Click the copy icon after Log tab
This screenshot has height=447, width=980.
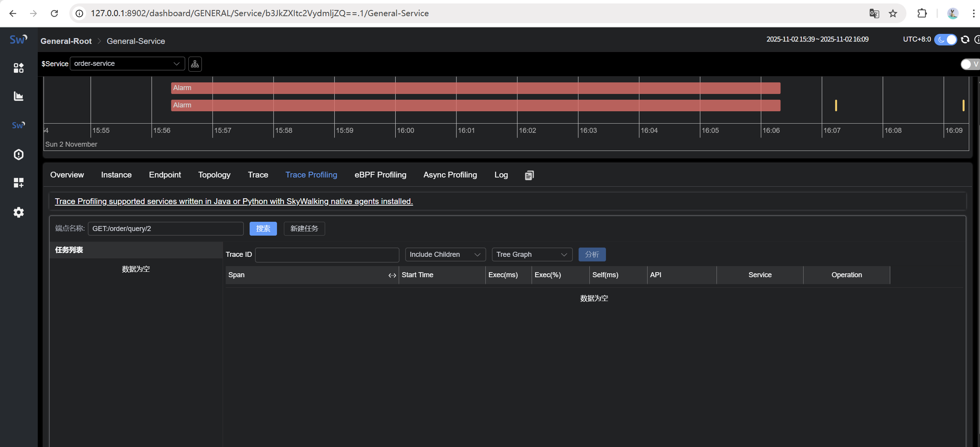529,175
